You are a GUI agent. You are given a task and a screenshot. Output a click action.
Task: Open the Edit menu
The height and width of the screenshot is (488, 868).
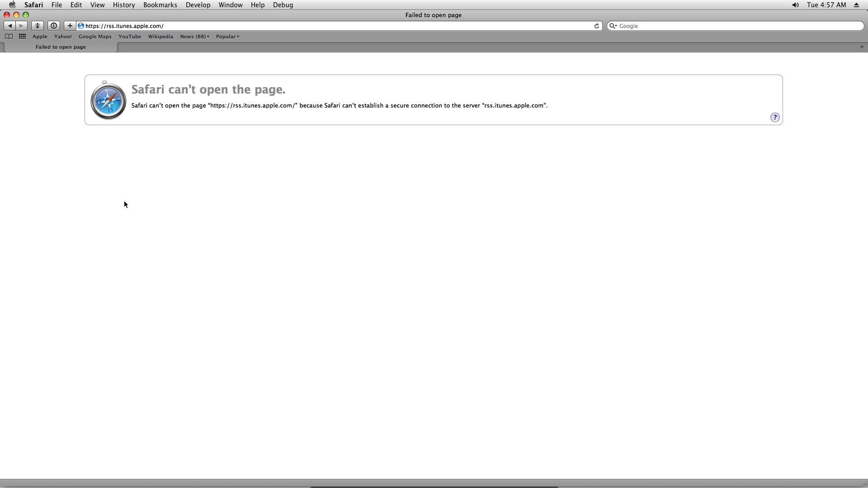click(76, 5)
